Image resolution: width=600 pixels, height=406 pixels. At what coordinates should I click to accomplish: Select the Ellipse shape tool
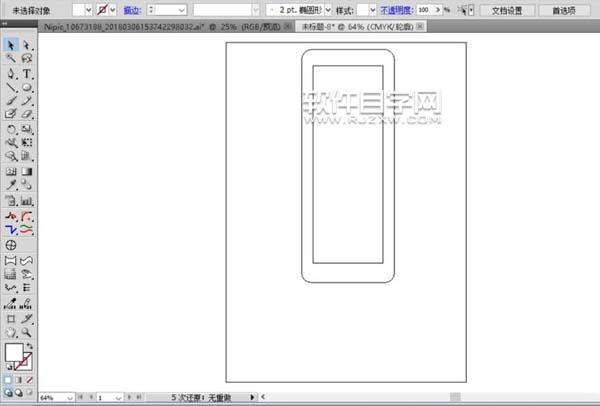[26, 87]
